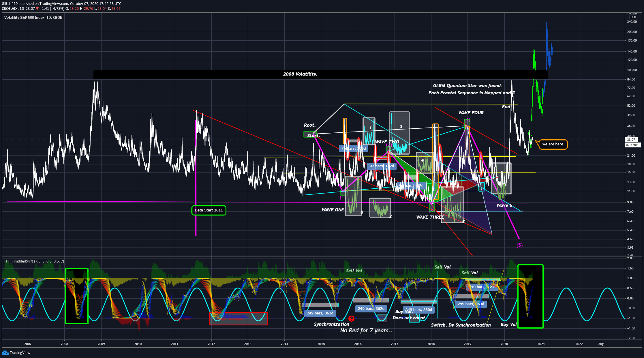Click the 0.50 indicator axis value
This screenshot has width=644, height=358.
(x=630, y=288)
